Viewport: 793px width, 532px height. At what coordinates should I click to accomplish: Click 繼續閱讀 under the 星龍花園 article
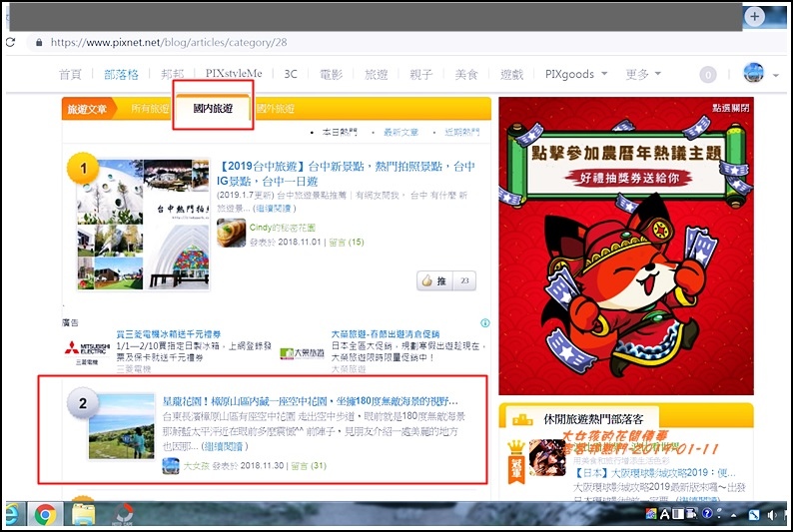pyautogui.click(x=225, y=446)
